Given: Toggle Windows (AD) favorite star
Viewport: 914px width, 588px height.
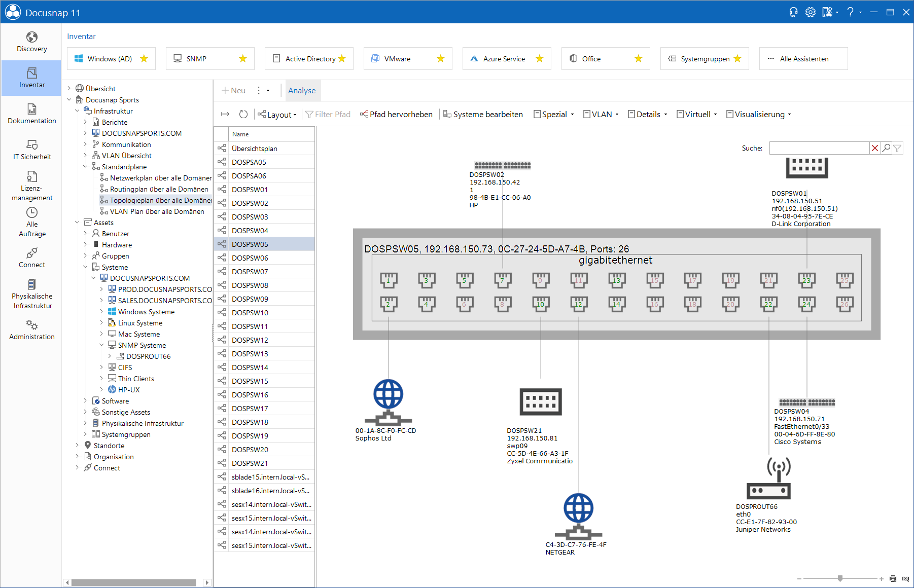Looking at the screenshot, I should pyautogui.click(x=144, y=59).
